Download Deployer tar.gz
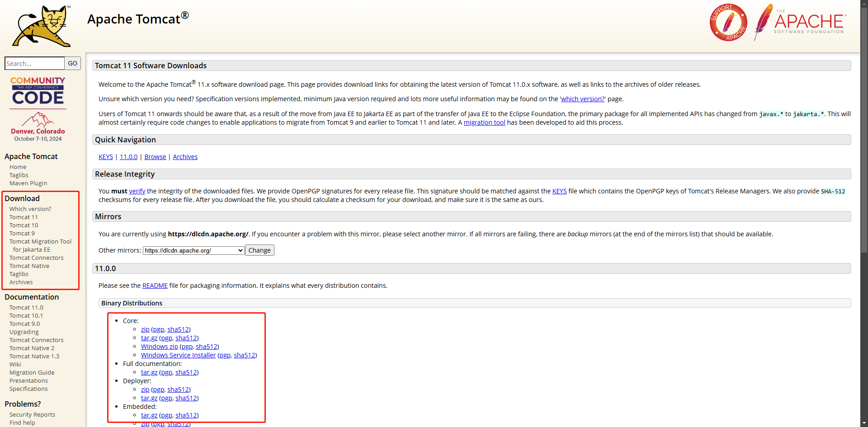868x427 pixels. pyautogui.click(x=149, y=398)
